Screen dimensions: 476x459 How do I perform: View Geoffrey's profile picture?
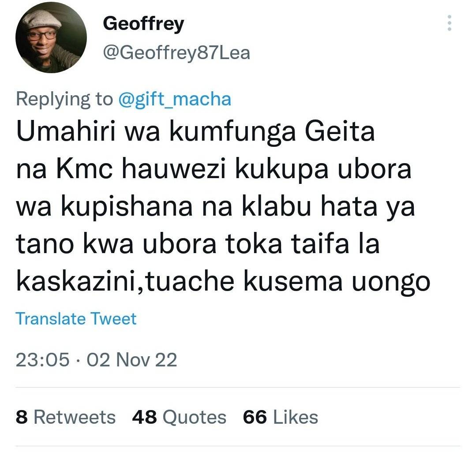click(x=51, y=37)
